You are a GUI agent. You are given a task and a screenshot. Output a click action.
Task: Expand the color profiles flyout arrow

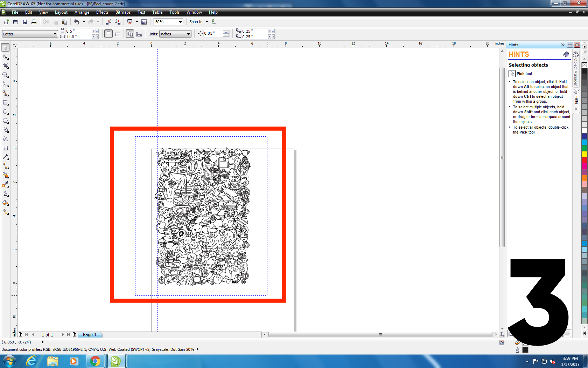click(197, 349)
